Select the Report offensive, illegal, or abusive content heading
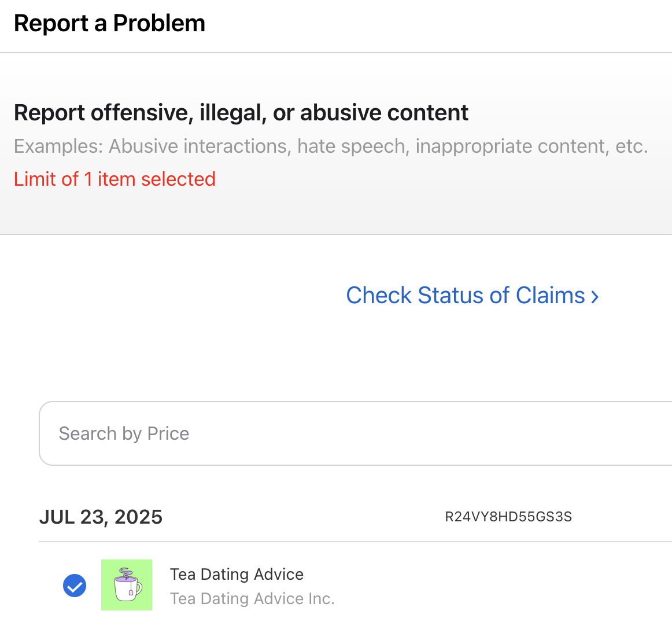The height and width of the screenshot is (633, 672). [241, 113]
